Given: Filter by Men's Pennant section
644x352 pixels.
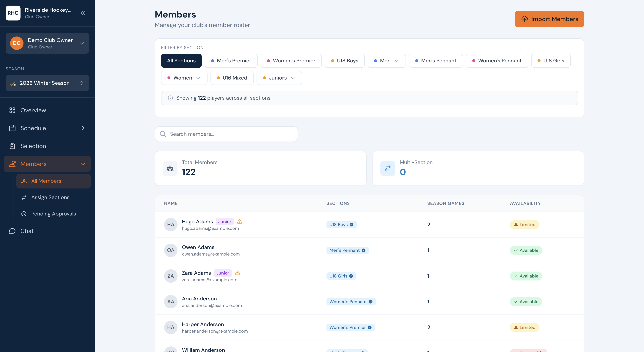Looking at the screenshot, I should click(436, 61).
